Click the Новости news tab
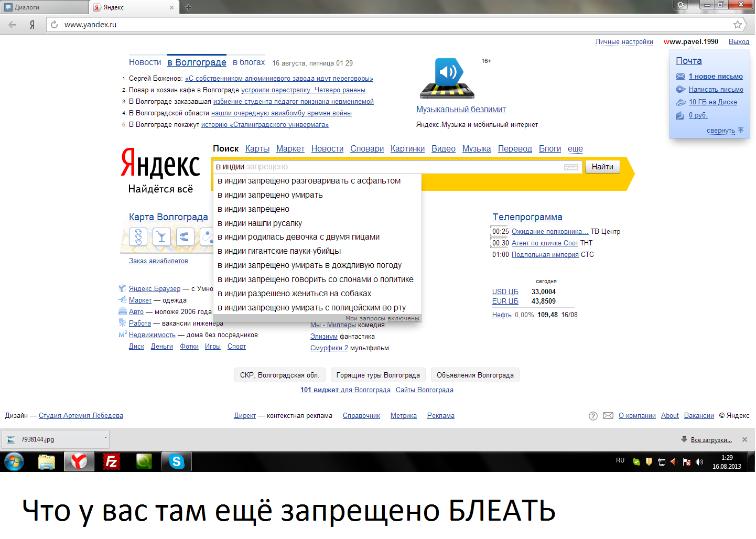 point(145,62)
